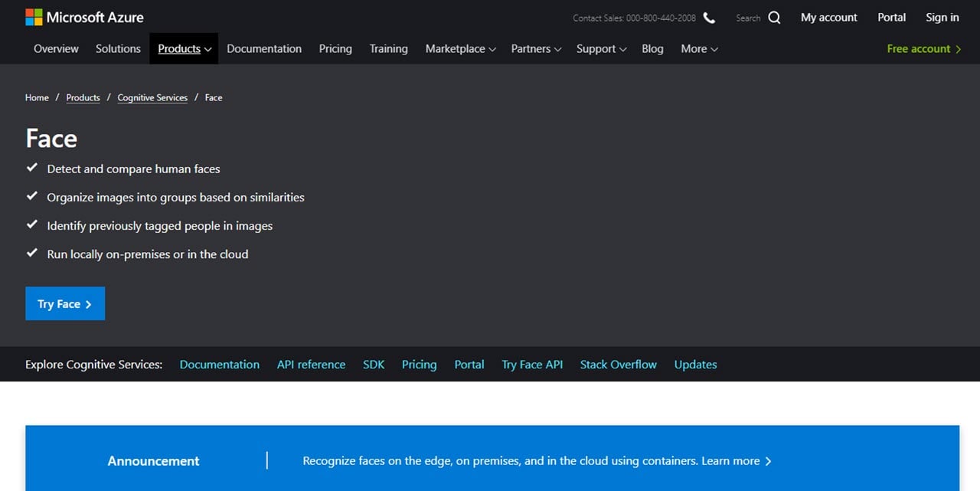Click 'Identify previously tagged people in images'
The image size is (980, 491).
tap(159, 225)
